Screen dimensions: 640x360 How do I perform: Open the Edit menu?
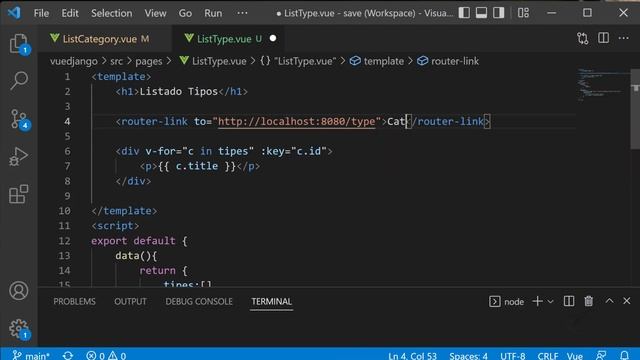[70, 13]
